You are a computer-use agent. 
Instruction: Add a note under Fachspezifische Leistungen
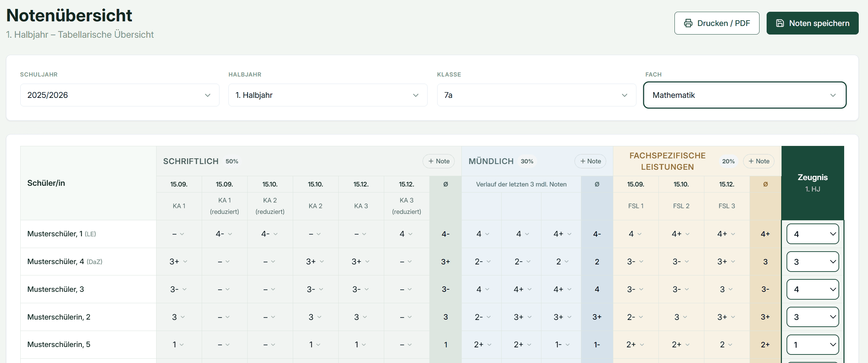tap(759, 161)
